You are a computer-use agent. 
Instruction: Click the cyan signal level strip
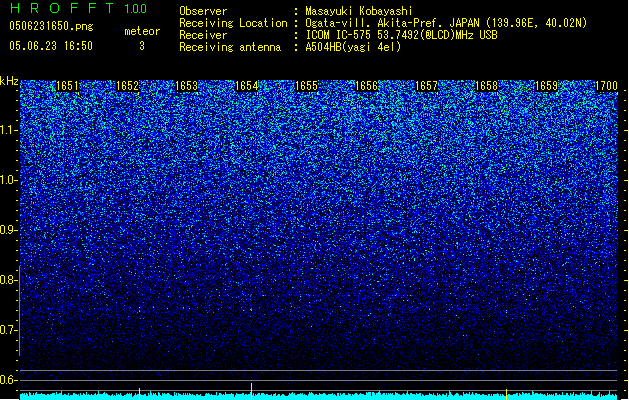(x=319, y=396)
